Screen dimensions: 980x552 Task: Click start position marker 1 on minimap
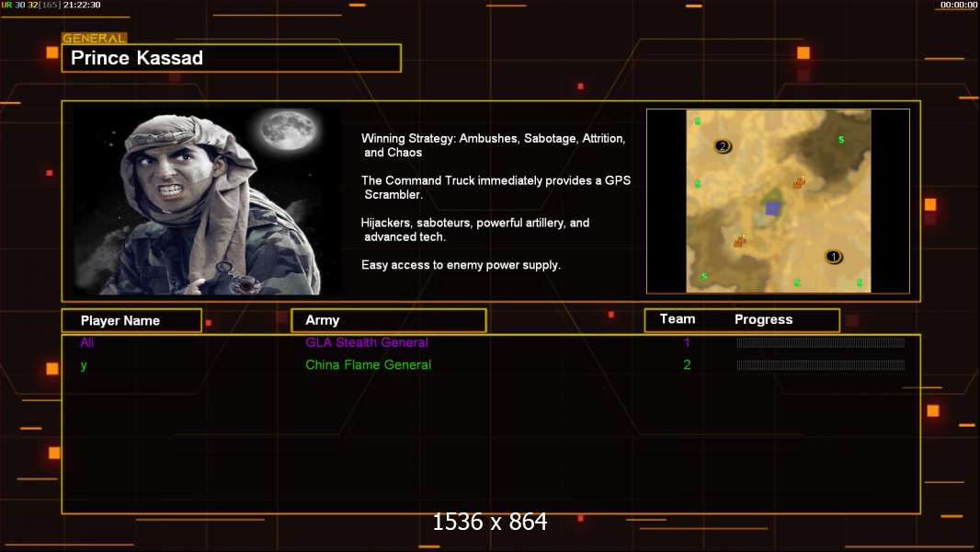coord(833,257)
